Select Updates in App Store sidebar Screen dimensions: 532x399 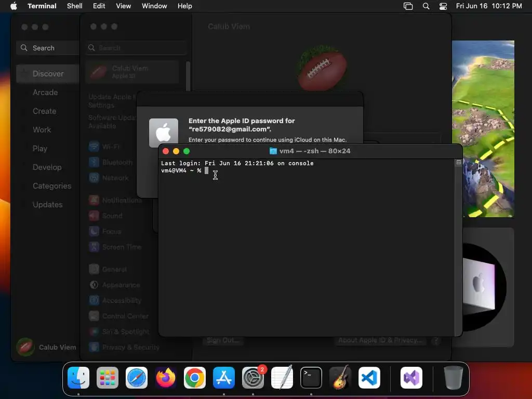47,205
